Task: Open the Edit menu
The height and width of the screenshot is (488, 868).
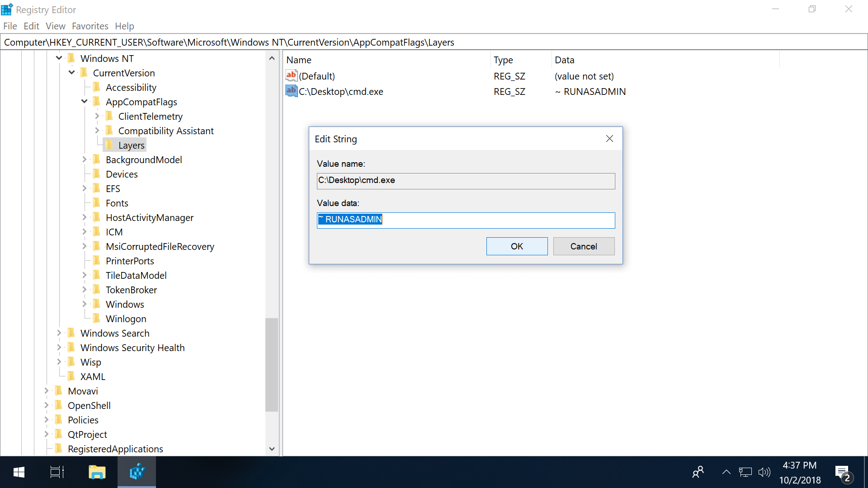Action: 31,26
